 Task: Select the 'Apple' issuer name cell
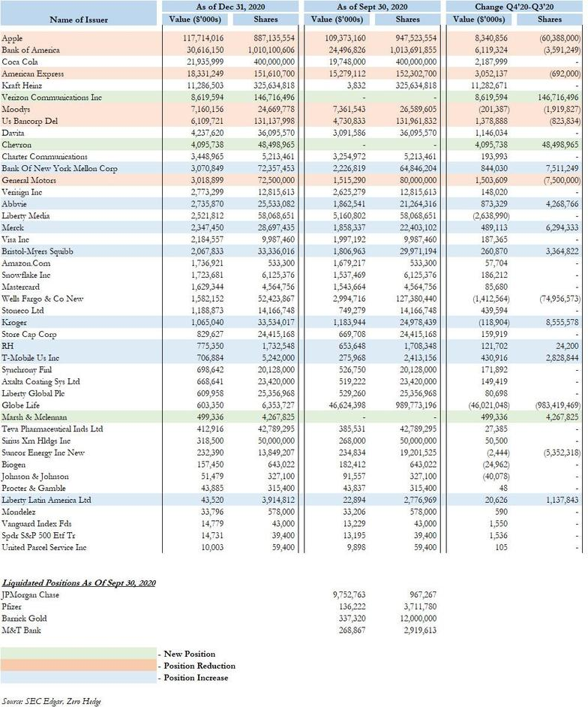coord(12,38)
